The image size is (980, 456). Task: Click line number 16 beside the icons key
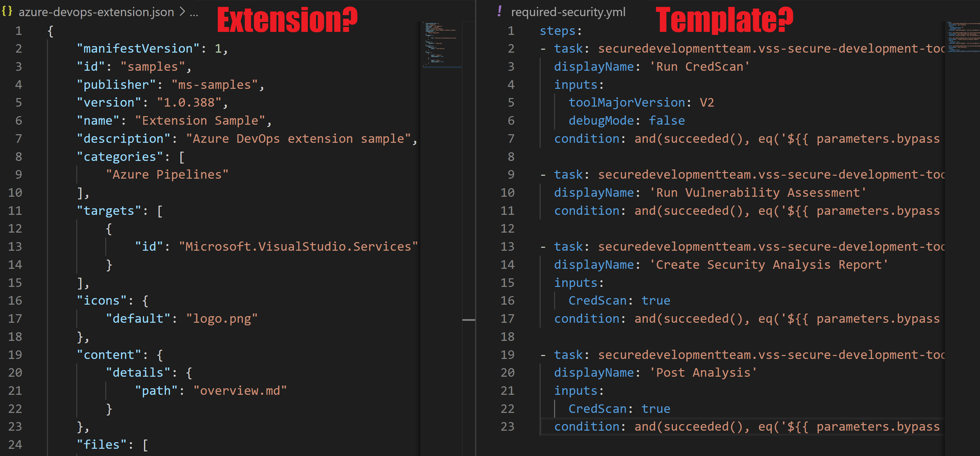pyautogui.click(x=15, y=300)
